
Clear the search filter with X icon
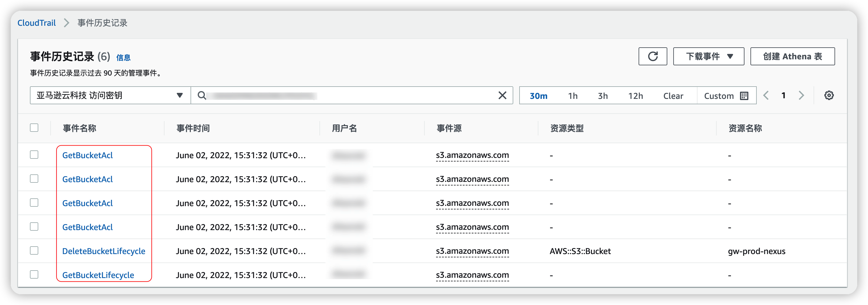pos(502,96)
